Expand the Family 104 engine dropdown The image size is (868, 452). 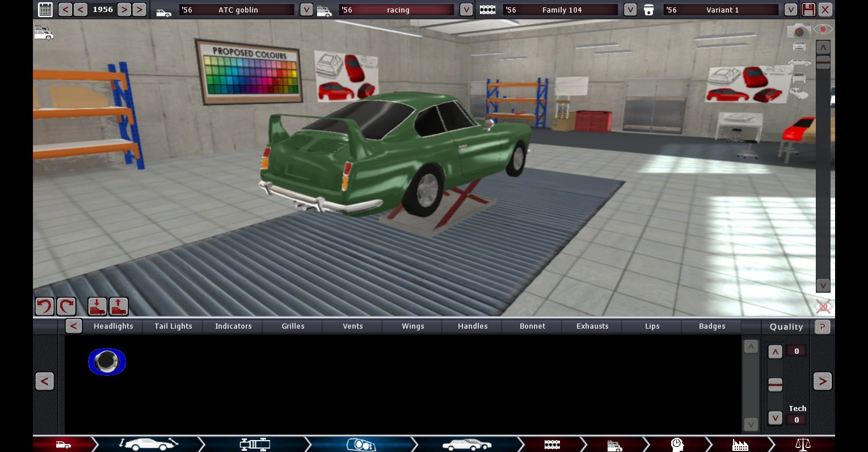(x=630, y=10)
